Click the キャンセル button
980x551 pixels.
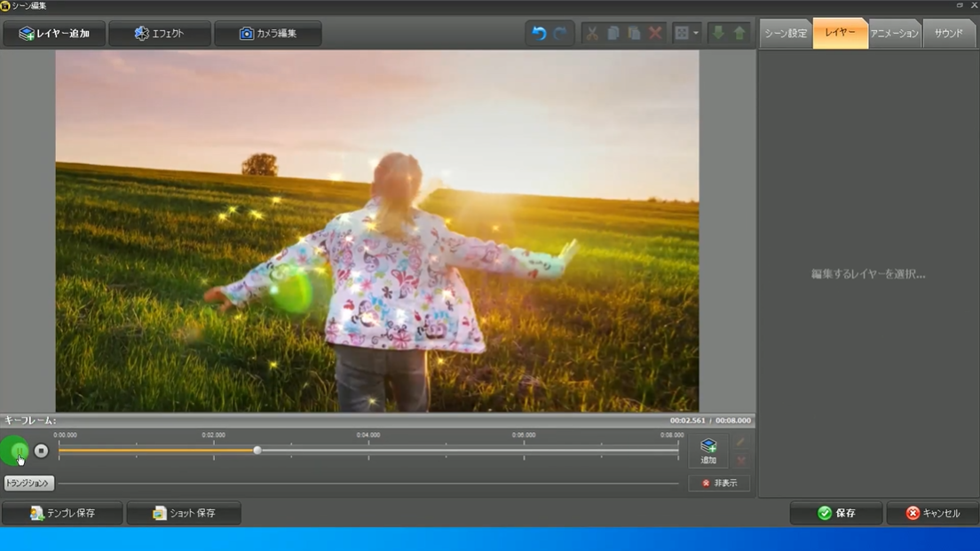[x=932, y=513]
